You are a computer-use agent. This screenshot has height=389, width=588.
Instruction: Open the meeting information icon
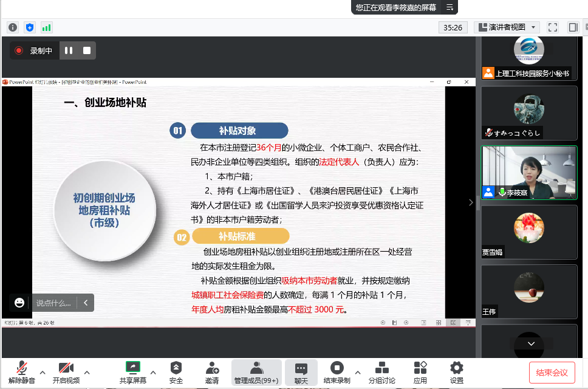click(x=13, y=27)
